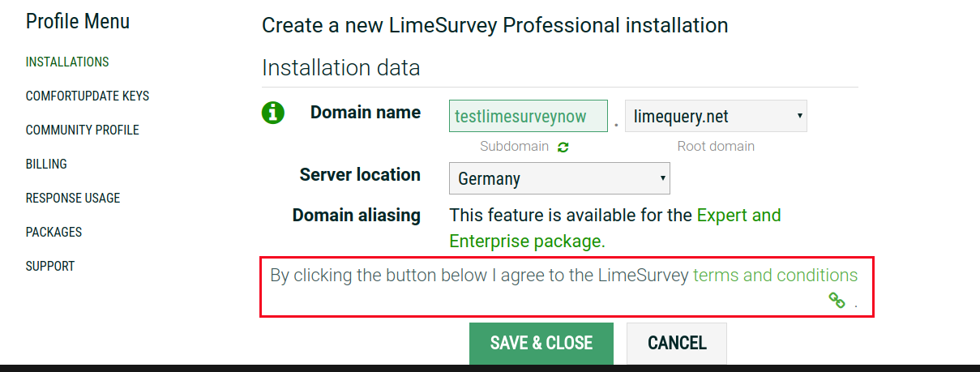Choose Packages in the Profile Menu
This screenshot has width=980, height=372.
tap(54, 232)
